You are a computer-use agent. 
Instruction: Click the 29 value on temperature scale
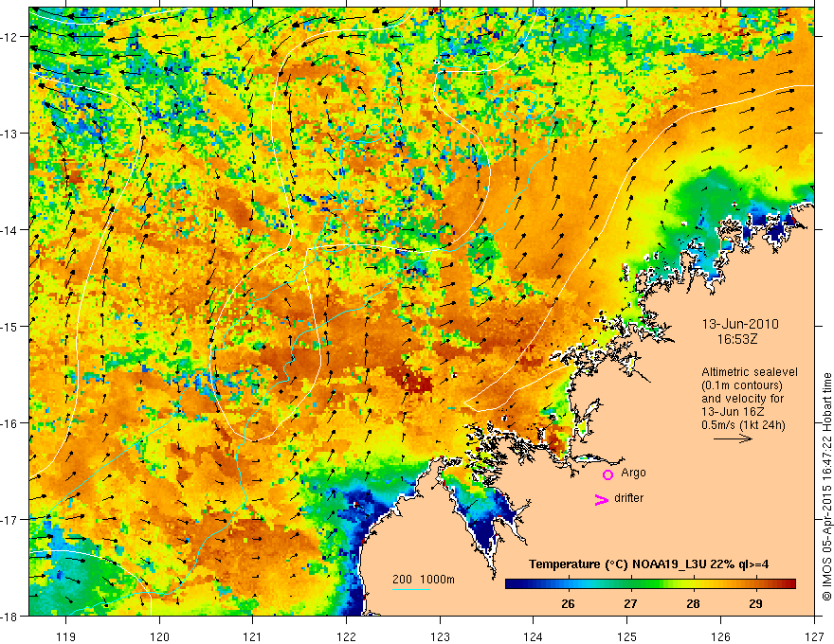[x=755, y=603]
